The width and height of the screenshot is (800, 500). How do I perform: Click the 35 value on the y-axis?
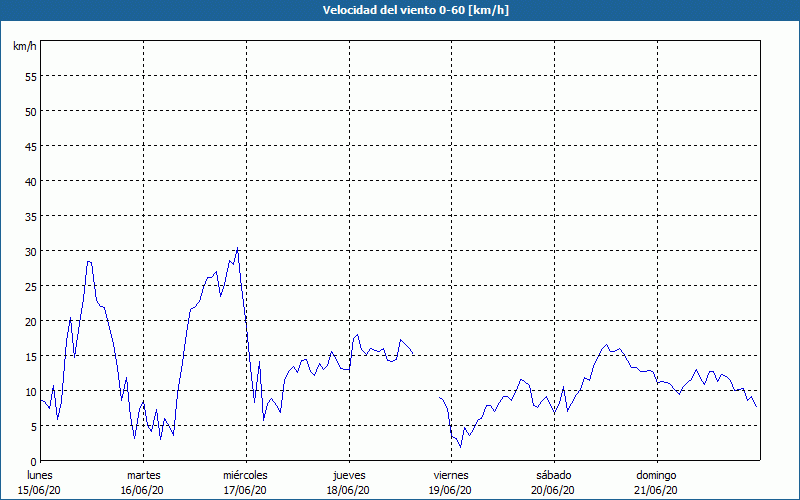(x=31, y=217)
